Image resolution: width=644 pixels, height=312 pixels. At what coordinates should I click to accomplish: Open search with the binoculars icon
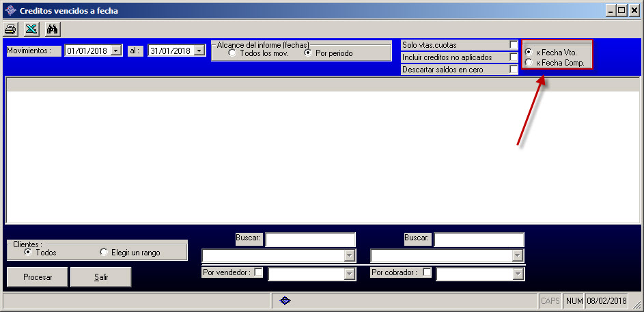click(52, 29)
